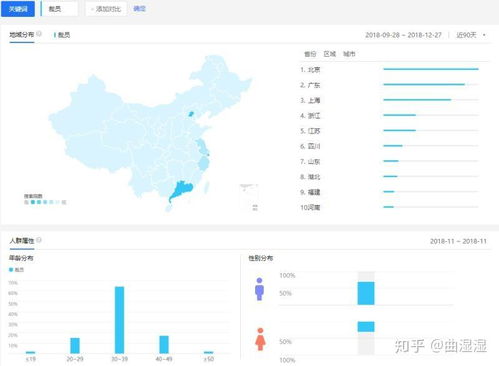Open the 2018-09-28 ~ 2018-12-27 date range picker
The image size is (499, 366).
tap(403, 35)
